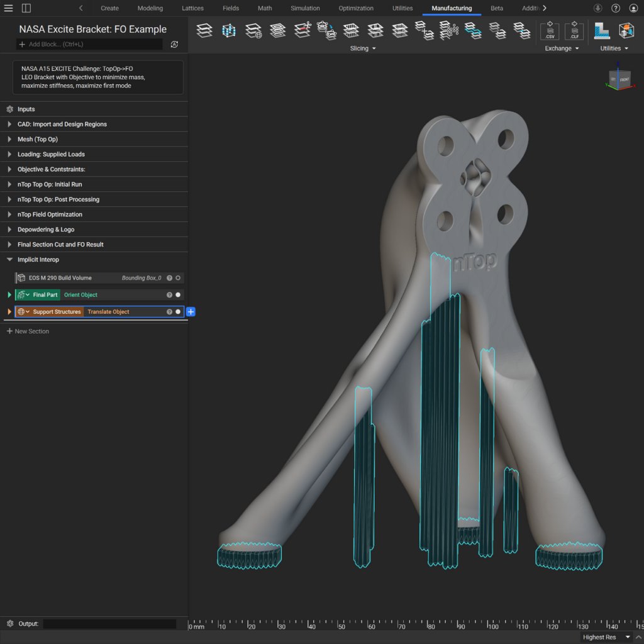Collapse the Implicit Interop section
This screenshot has width=644, height=644.
tap(9, 260)
